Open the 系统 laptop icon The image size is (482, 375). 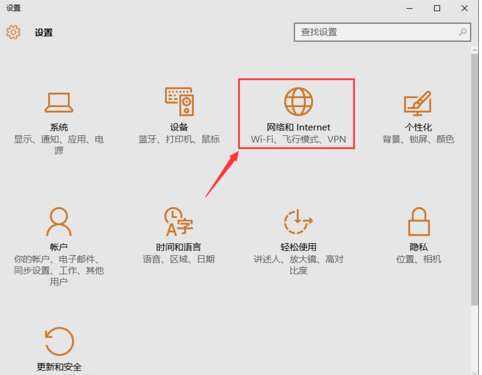pos(59,102)
